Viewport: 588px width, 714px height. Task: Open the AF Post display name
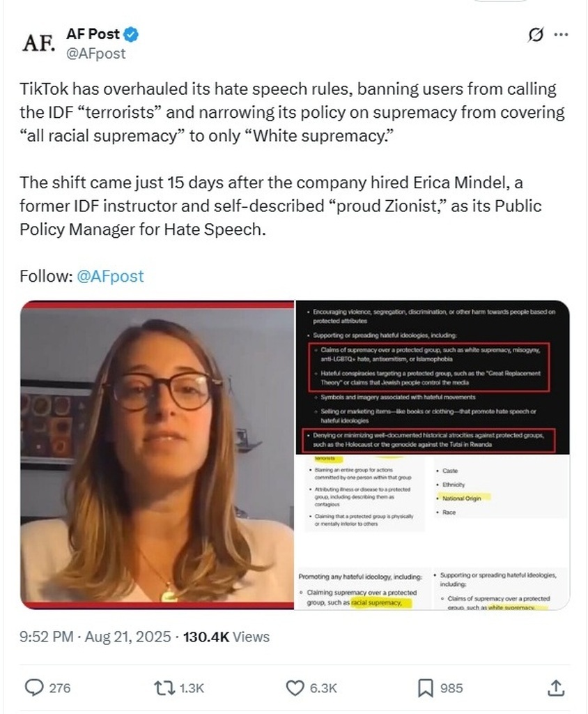click(93, 33)
